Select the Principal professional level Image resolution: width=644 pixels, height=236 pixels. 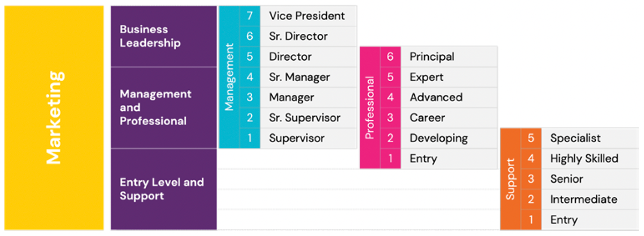pos(438,56)
